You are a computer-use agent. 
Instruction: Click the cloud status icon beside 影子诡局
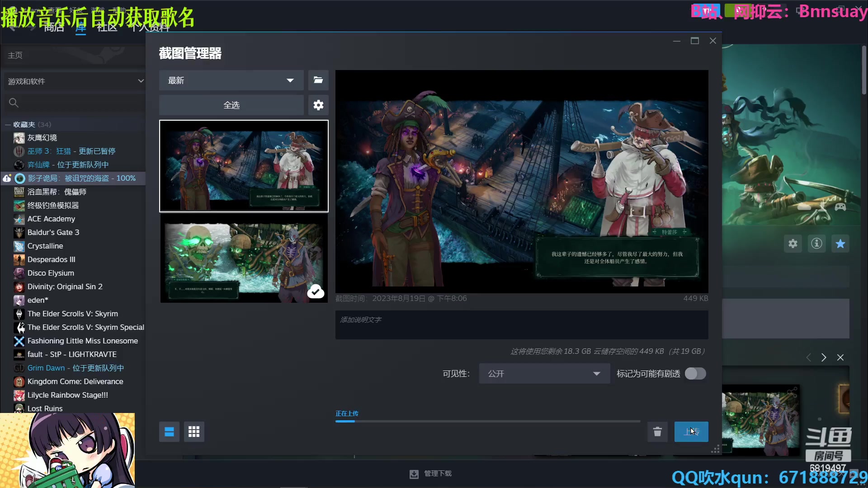(x=7, y=178)
